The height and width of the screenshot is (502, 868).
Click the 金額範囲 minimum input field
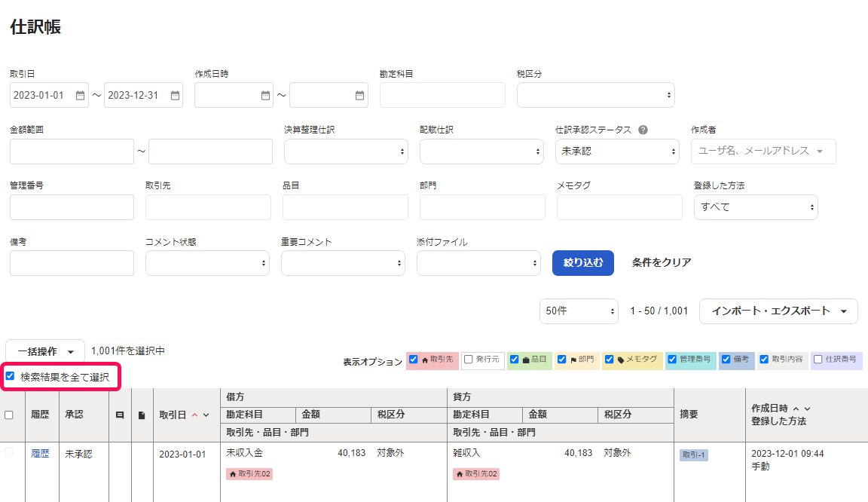[72, 152]
